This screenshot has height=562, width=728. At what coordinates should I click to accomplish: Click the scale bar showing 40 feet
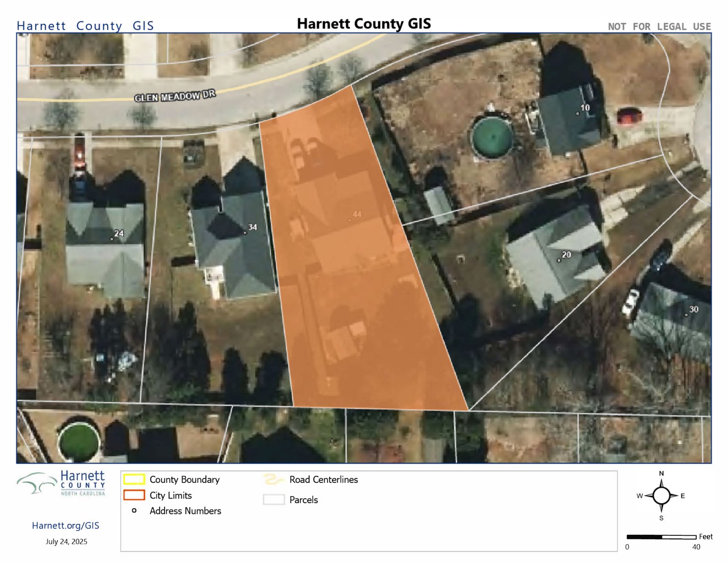pyautogui.click(x=662, y=536)
